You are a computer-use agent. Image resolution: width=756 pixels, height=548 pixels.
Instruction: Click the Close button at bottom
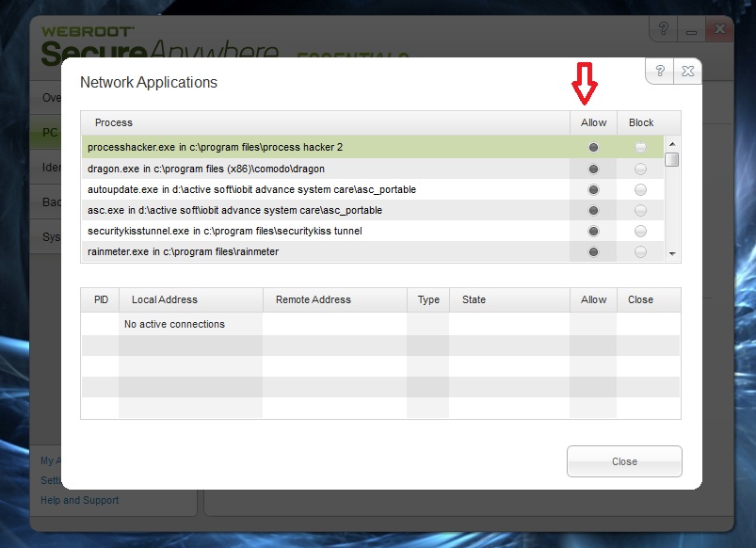(624, 461)
